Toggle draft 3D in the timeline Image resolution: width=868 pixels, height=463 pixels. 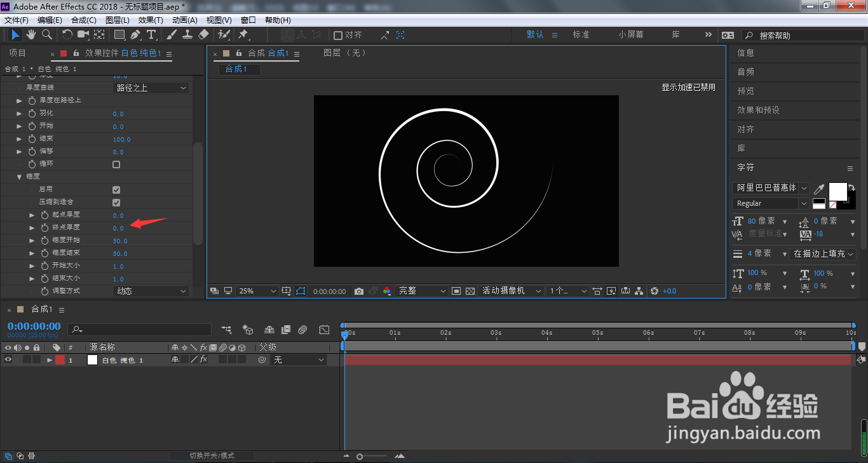pos(248,330)
